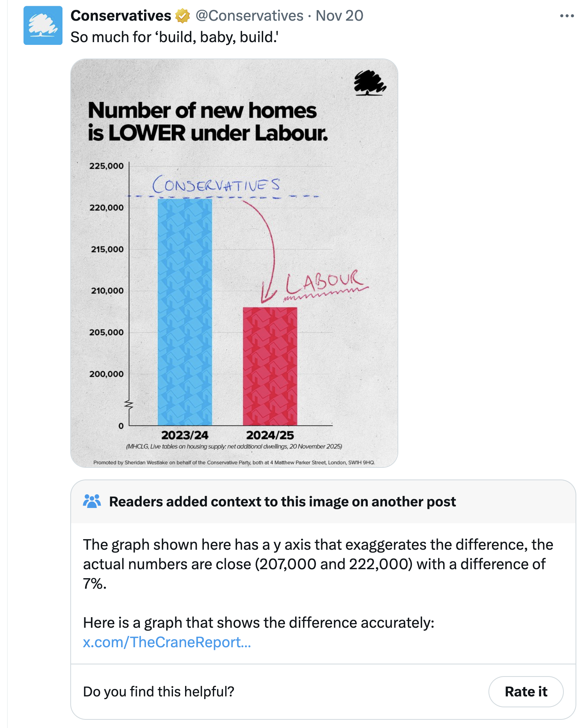The image size is (581, 728).
Task: Click the Readers added context header
Action: click(282, 502)
